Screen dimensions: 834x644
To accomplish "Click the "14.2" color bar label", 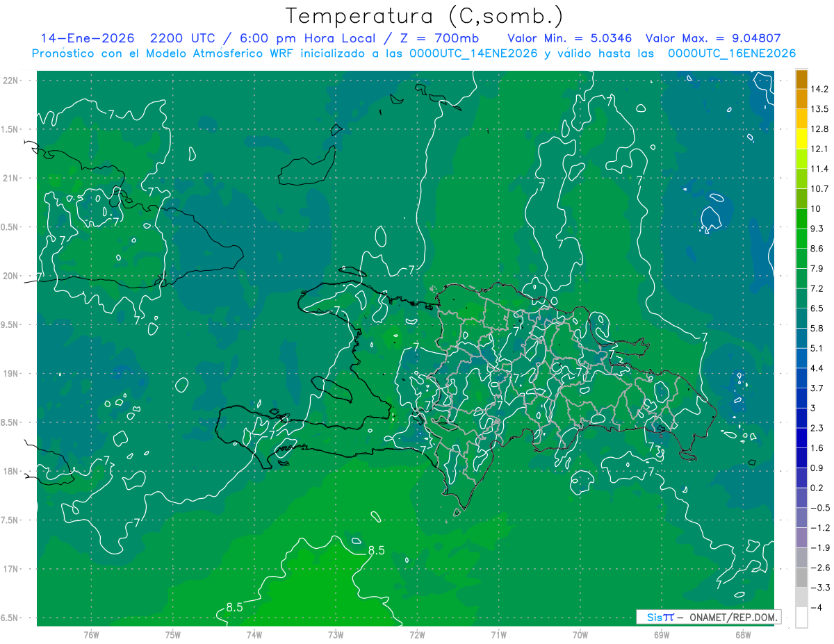I will (819, 89).
